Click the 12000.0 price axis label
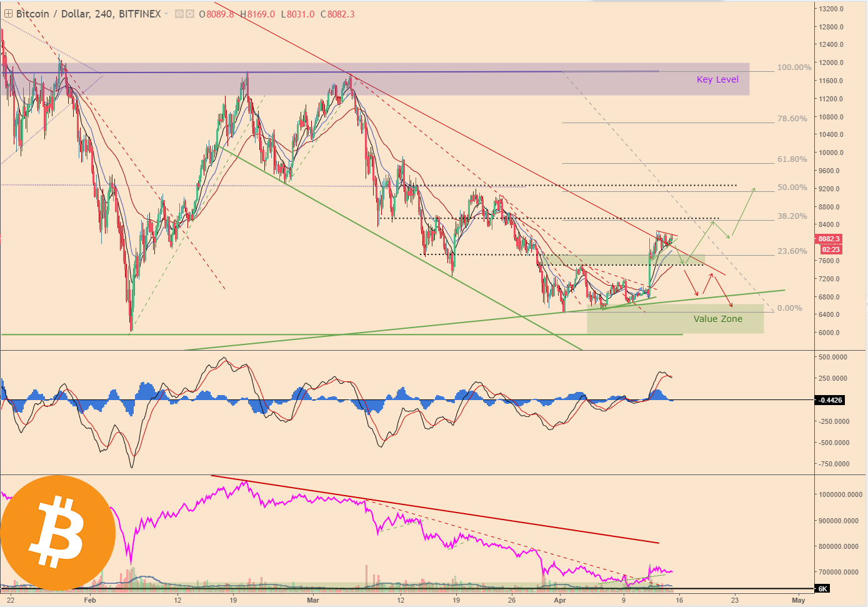 click(x=831, y=63)
